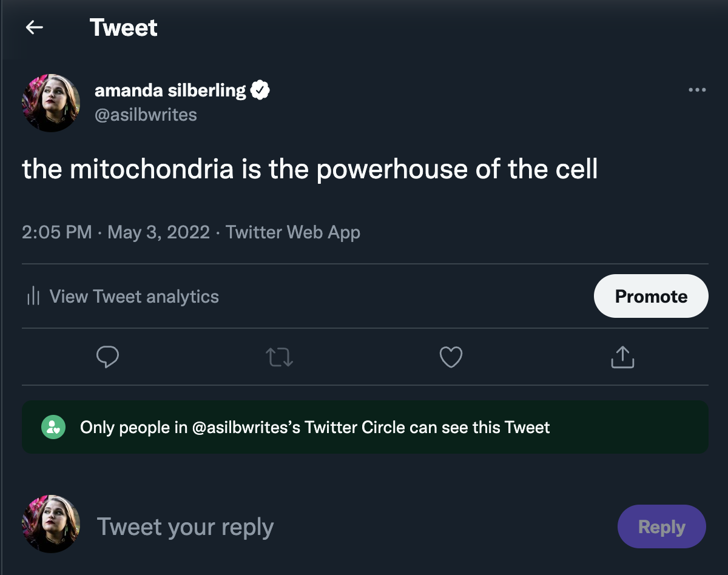
Task: Open the share tweet icon
Action: point(622,357)
